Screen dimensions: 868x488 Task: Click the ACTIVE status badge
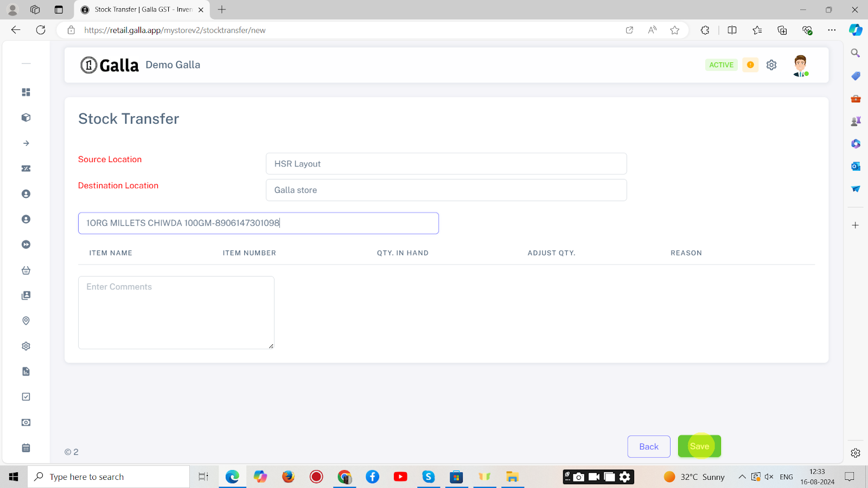coord(722,65)
